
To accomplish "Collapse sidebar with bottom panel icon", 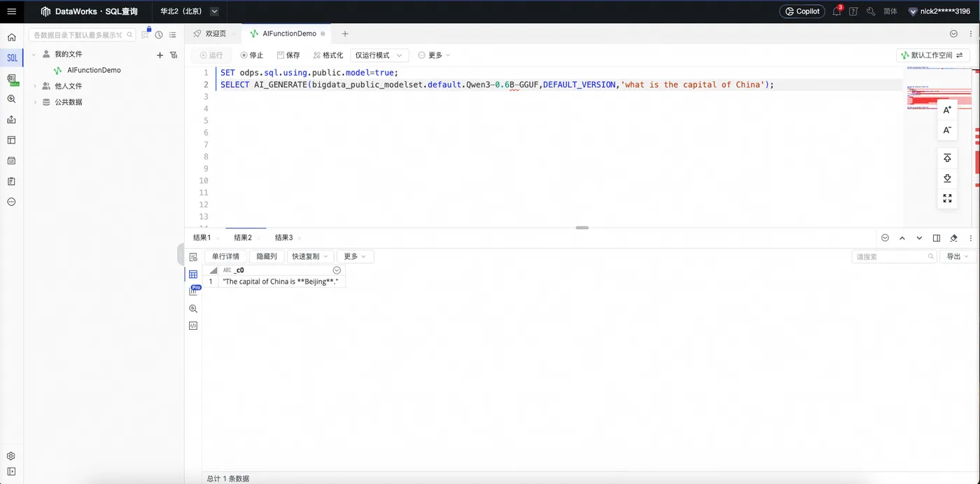I will coord(11,472).
